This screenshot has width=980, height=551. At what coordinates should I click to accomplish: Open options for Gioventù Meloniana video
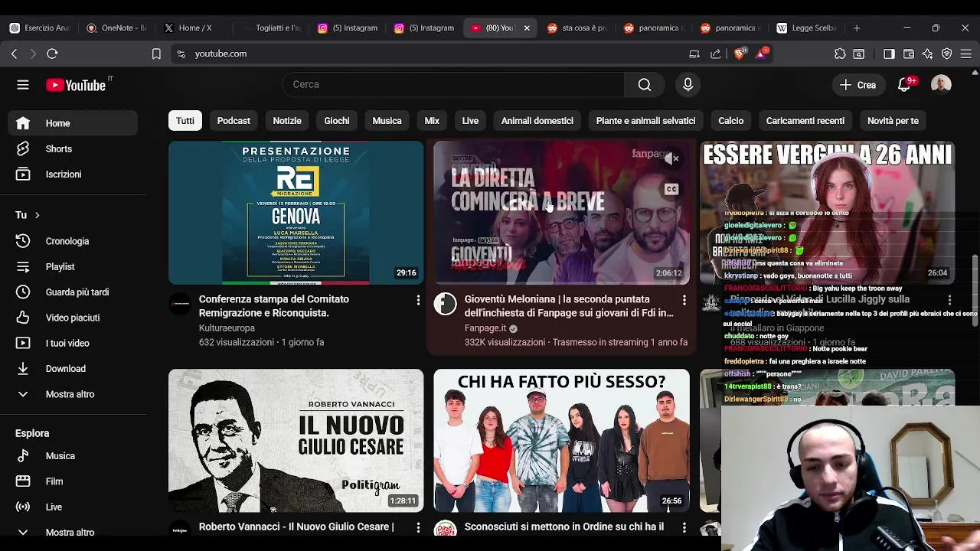(x=684, y=301)
